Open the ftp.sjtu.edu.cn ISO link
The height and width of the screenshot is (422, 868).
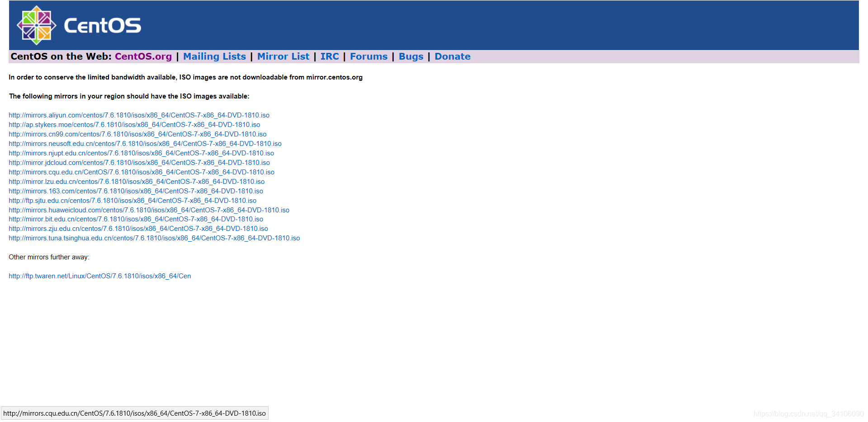coord(132,201)
